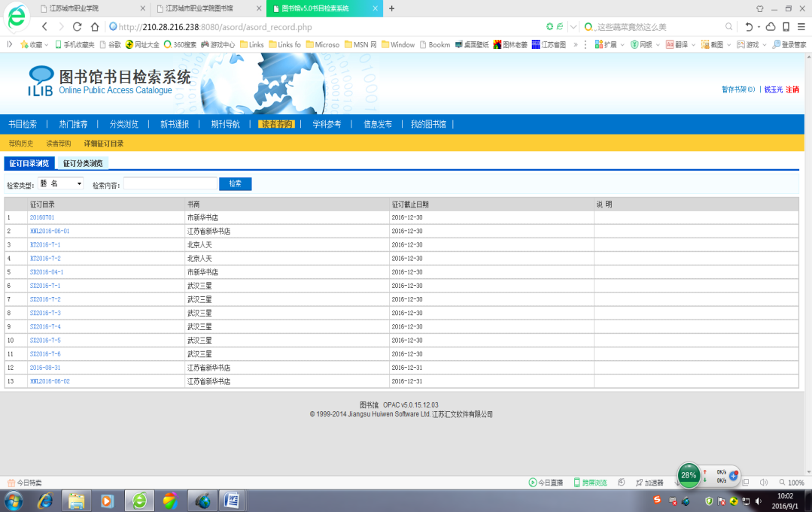Click the 360 browser logo icon
The height and width of the screenshot is (512, 812).
pyautogui.click(x=18, y=17)
